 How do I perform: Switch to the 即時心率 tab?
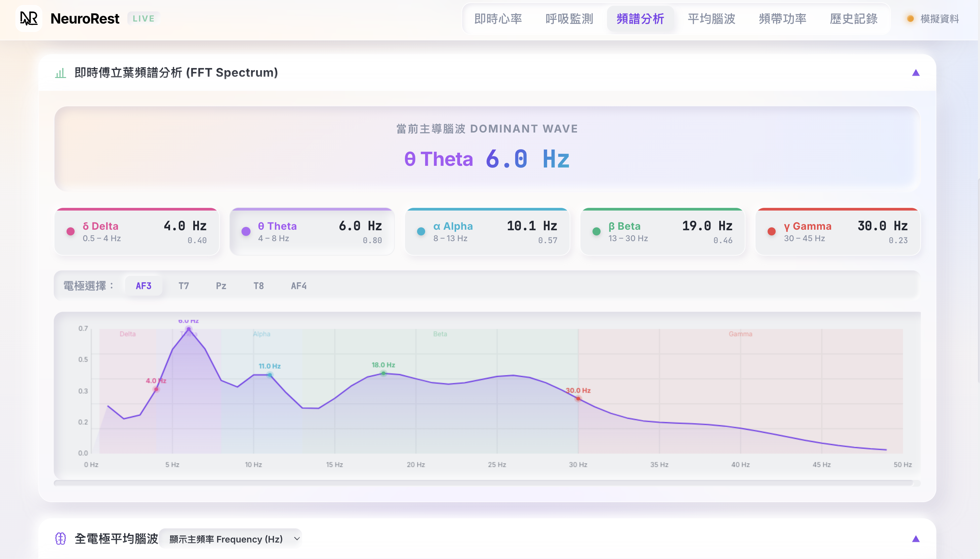tap(498, 18)
